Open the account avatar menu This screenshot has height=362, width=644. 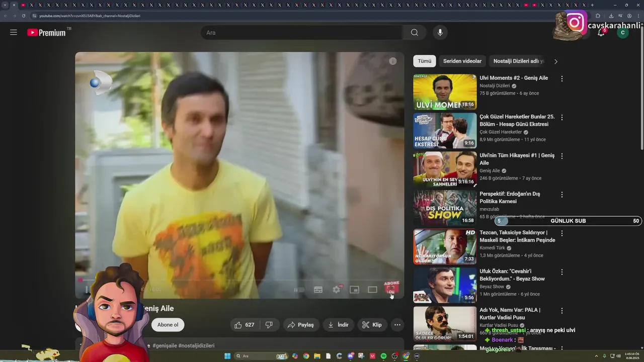623,33
